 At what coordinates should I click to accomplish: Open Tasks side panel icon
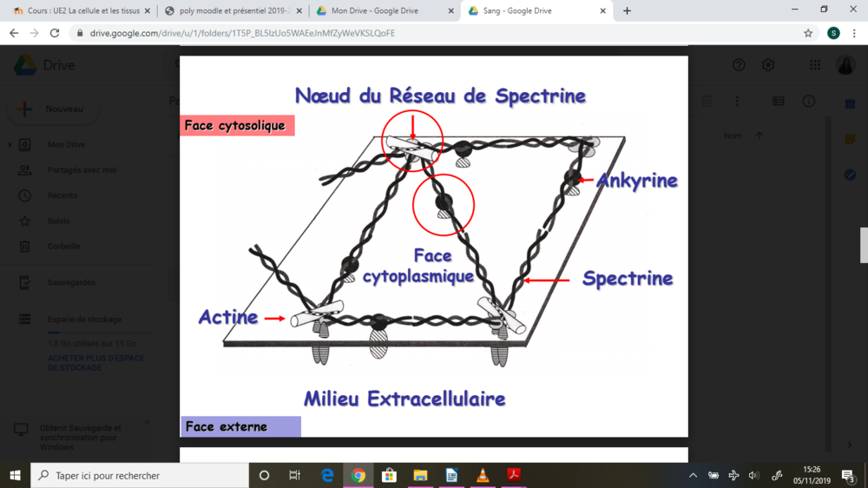[x=851, y=175]
